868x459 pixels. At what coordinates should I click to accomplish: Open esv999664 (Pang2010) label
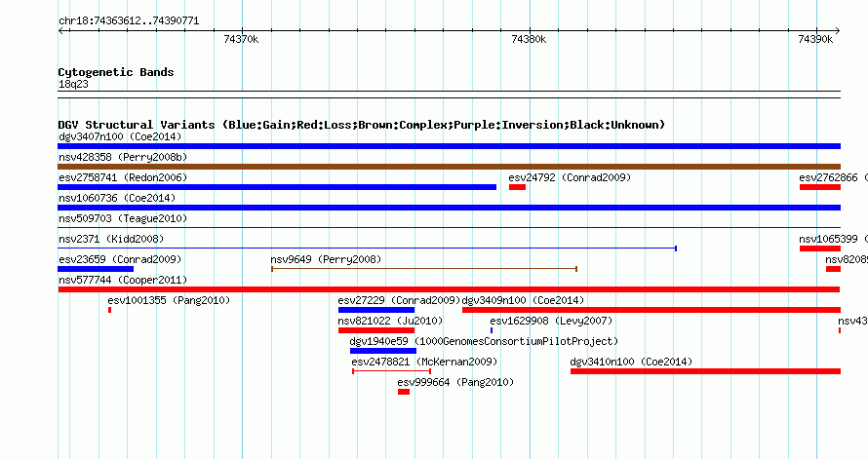coord(455,382)
